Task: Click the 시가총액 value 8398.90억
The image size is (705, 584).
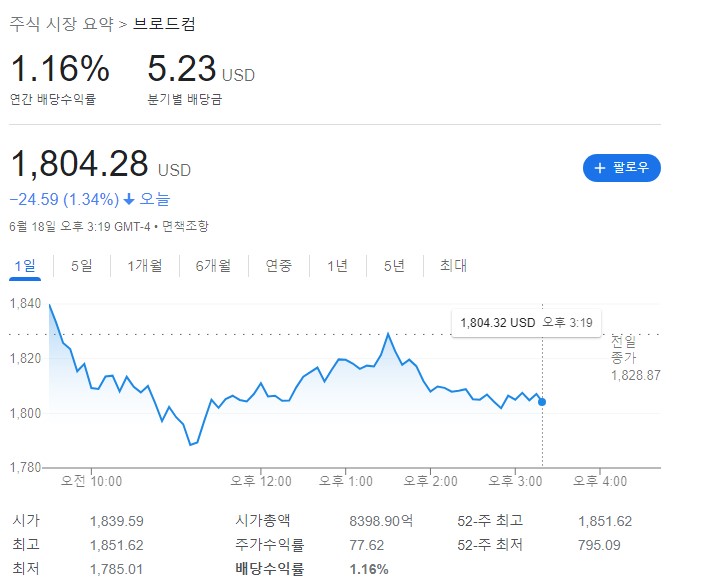Action: coord(381,521)
